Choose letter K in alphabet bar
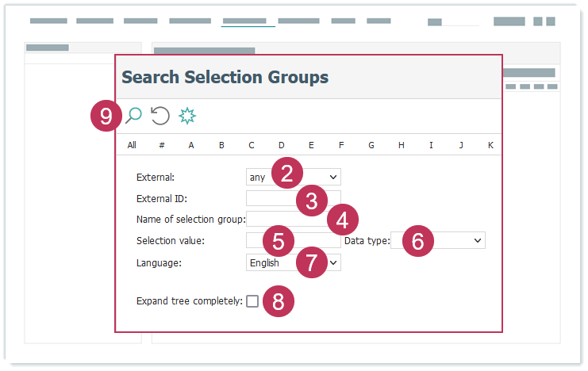 pos(490,145)
